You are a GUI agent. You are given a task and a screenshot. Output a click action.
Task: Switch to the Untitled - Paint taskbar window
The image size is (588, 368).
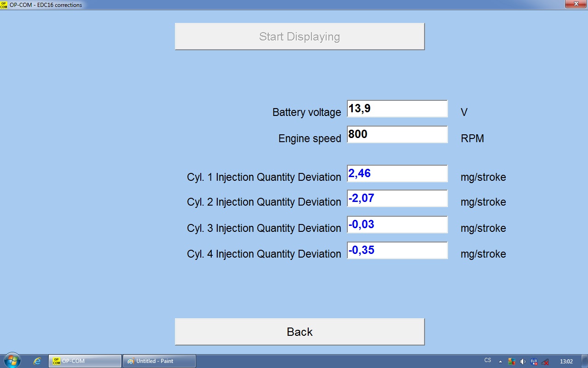coord(159,361)
